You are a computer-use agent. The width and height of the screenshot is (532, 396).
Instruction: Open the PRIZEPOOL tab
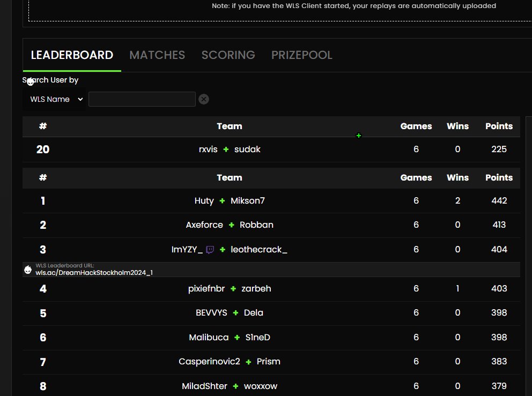(x=301, y=55)
